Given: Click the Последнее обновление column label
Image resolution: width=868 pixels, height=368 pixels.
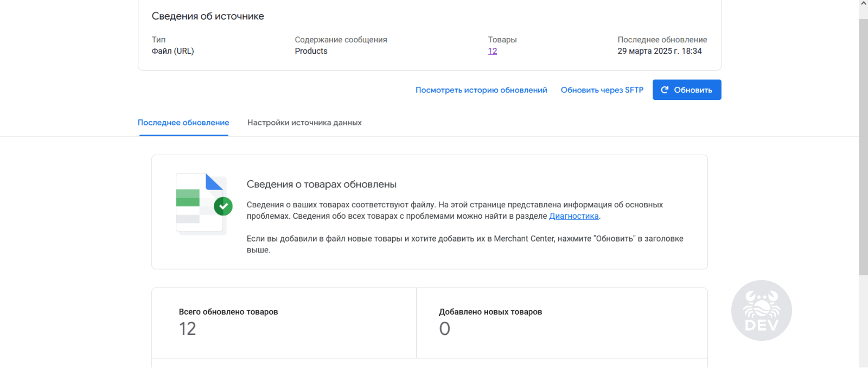Looking at the screenshot, I should [x=662, y=40].
